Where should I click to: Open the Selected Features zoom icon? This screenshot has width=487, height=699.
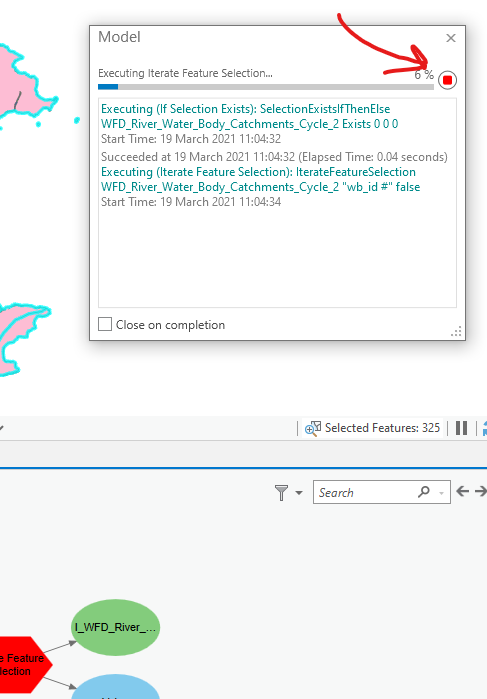(x=313, y=428)
